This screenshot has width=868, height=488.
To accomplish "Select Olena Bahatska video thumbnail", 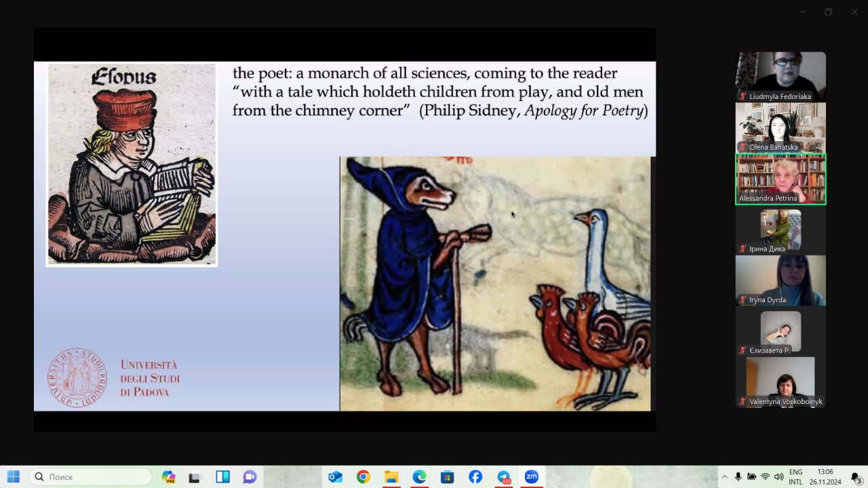I will coord(781,127).
